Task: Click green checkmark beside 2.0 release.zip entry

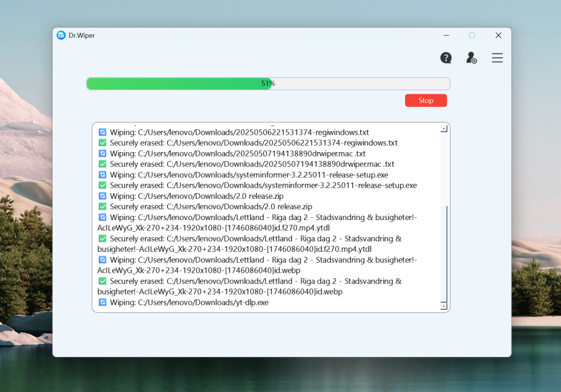Action: click(x=102, y=206)
